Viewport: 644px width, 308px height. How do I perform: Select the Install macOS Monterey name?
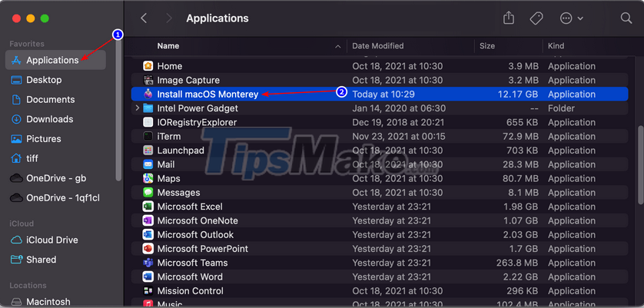click(207, 94)
